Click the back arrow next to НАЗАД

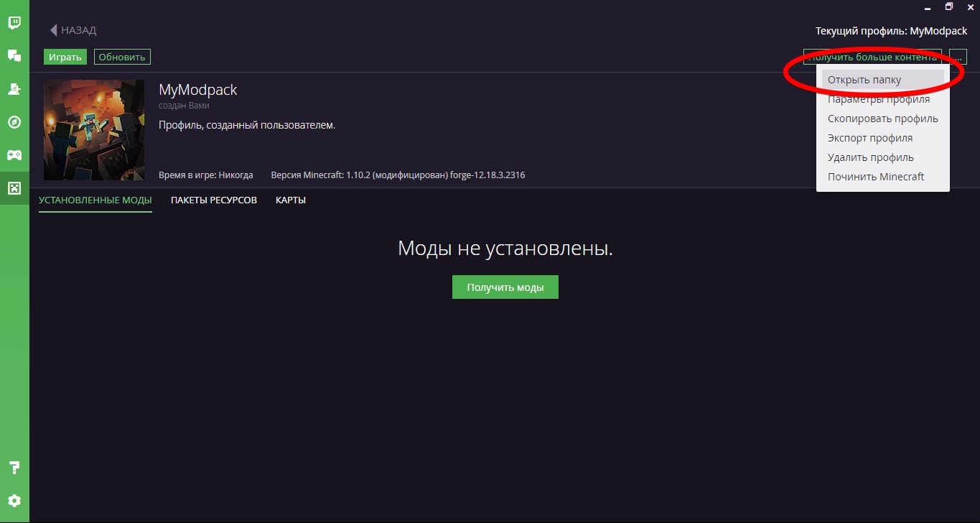pos(52,29)
